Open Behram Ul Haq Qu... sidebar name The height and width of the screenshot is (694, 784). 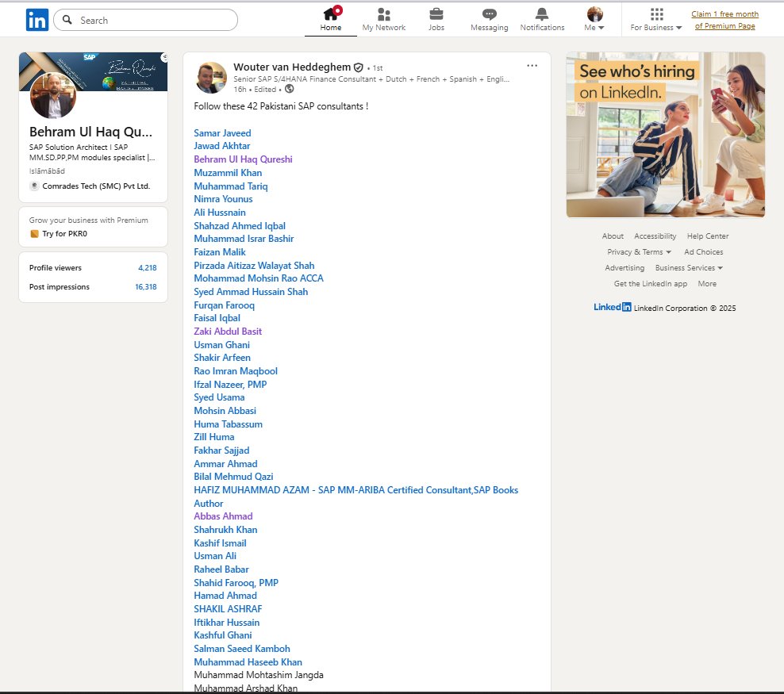click(90, 132)
